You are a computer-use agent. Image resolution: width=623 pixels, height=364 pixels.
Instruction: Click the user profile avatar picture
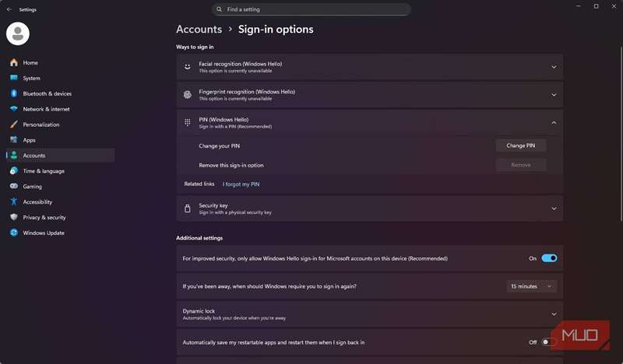[x=18, y=33]
